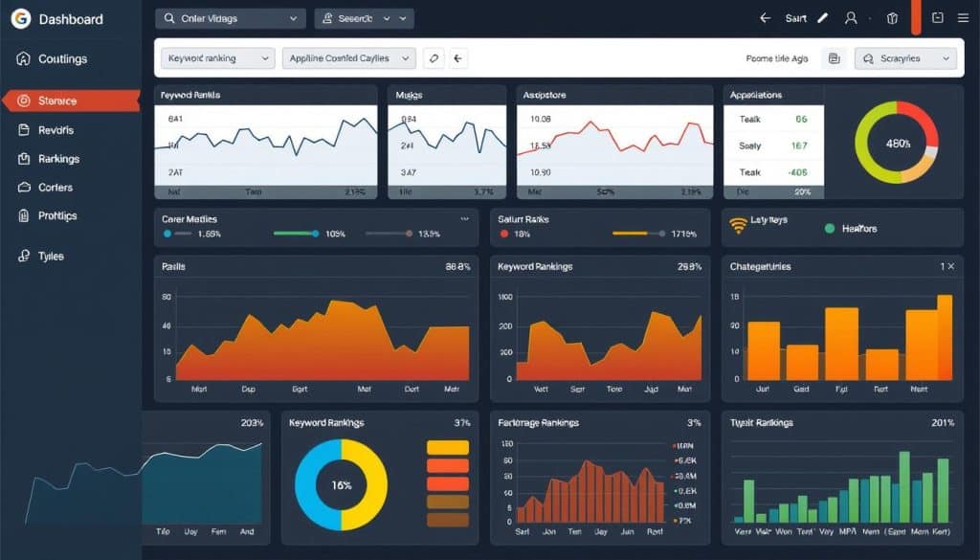Image resolution: width=980 pixels, height=560 pixels.
Task: Click the Tyjles sidebar icon
Action: (24, 256)
